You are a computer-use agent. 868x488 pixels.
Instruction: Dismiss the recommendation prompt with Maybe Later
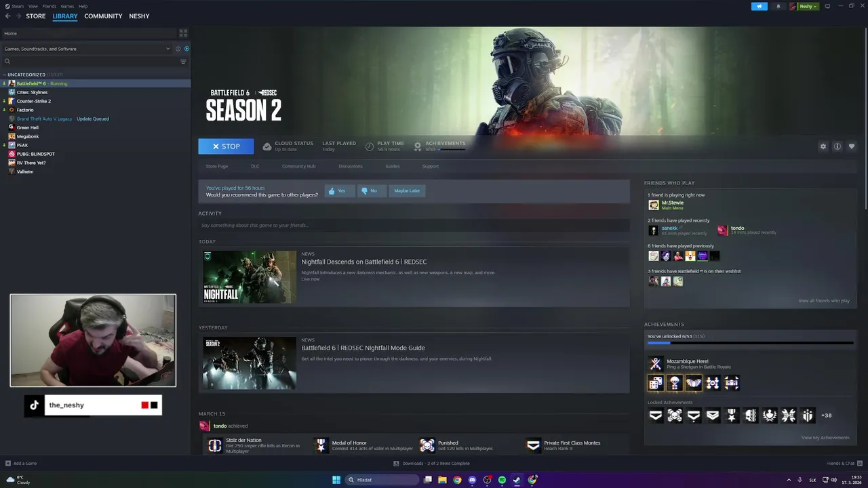[x=407, y=190]
